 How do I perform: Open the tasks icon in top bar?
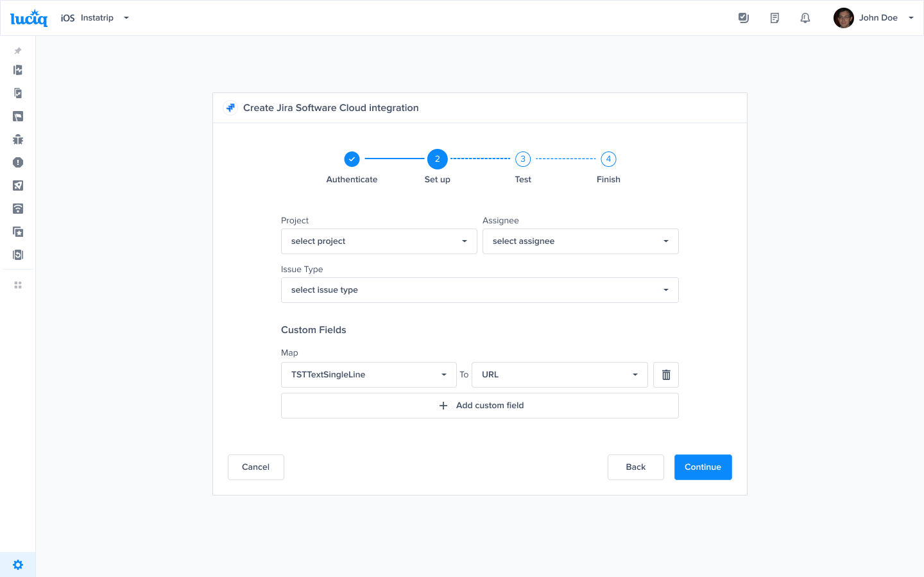pos(744,17)
